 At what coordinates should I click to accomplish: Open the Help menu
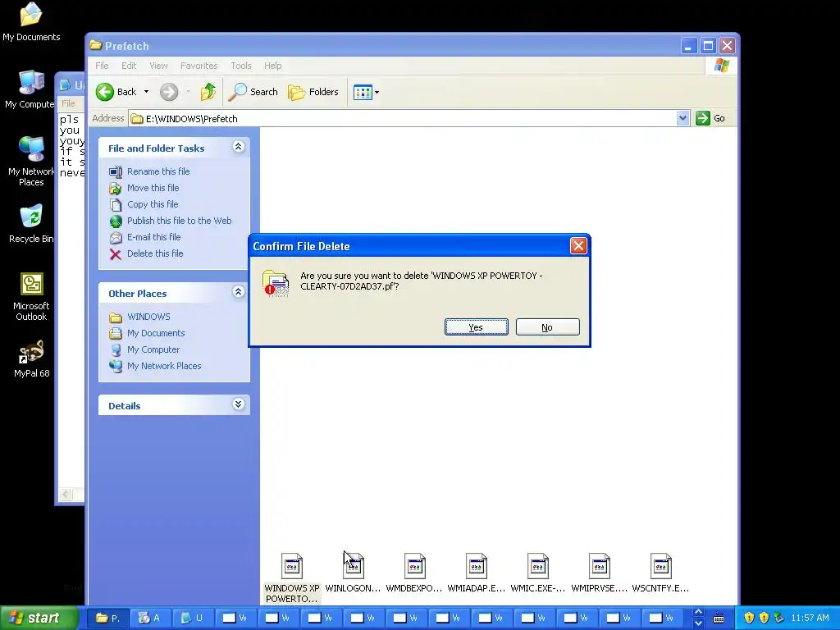(x=272, y=66)
